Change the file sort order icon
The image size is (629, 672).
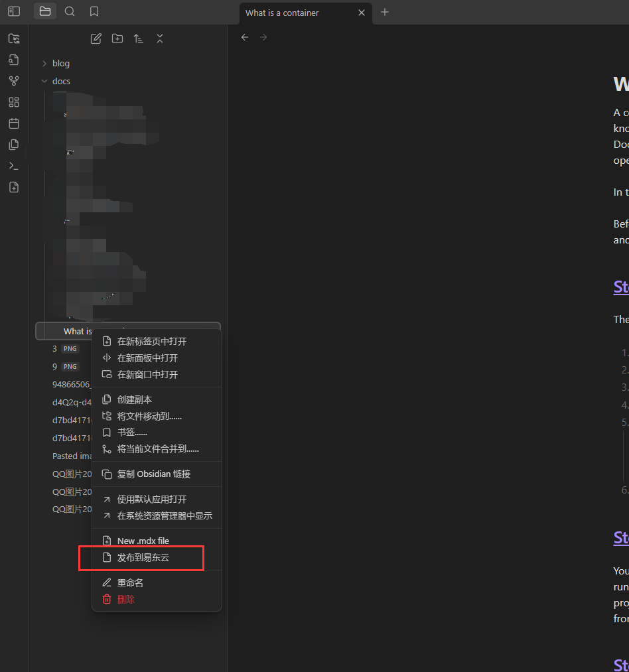[x=139, y=38]
